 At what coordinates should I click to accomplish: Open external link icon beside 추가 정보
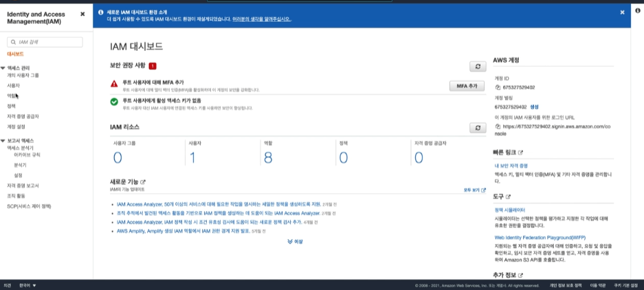click(520, 275)
